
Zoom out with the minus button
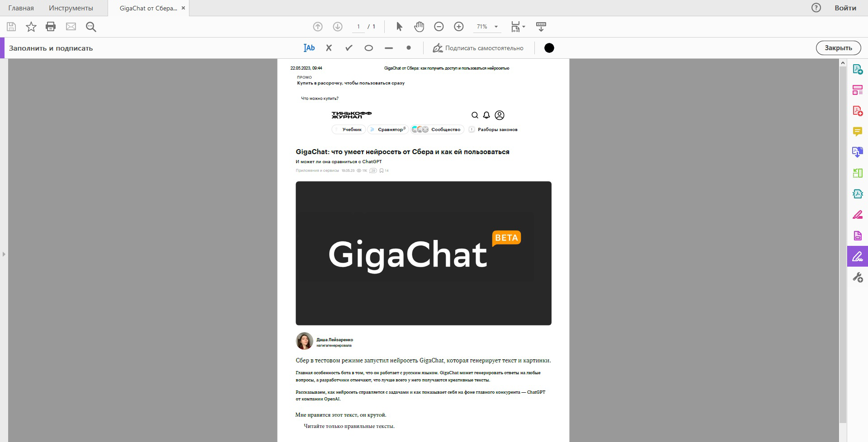click(439, 27)
